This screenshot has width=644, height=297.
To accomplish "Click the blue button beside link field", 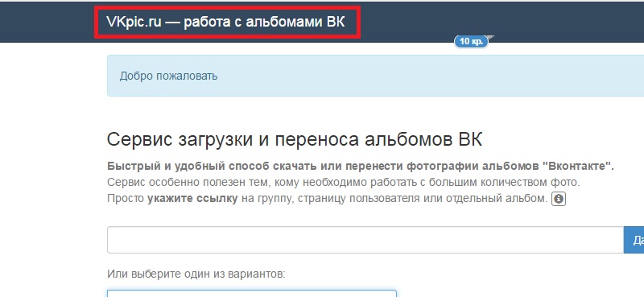I will coord(634,240).
